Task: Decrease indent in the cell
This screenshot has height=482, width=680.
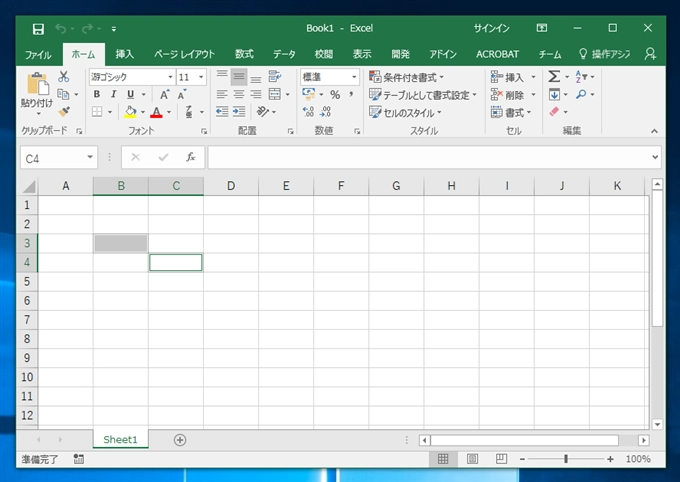Action: (x=222, y=112)
